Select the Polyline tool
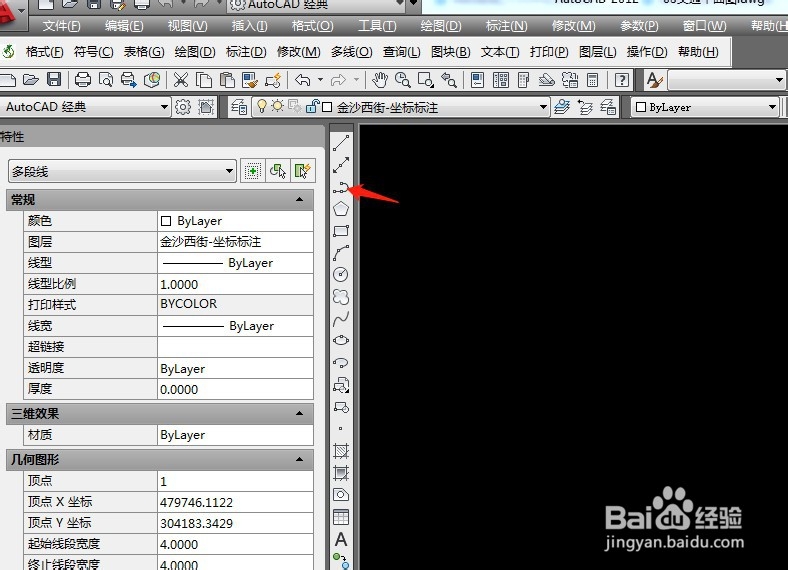The width and height of the screenshot is (788, 570). point(341,188)
